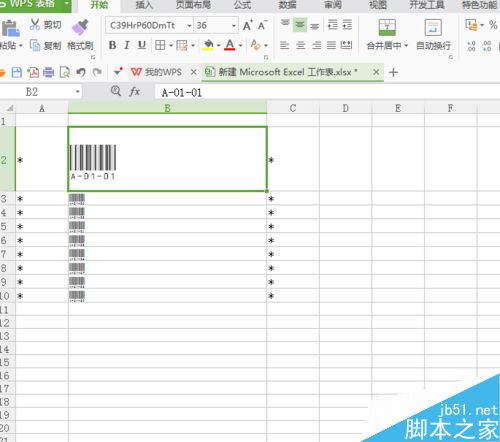
Task: Click Auto Wrap (自动换行) icon
Action: coord(433,27)
